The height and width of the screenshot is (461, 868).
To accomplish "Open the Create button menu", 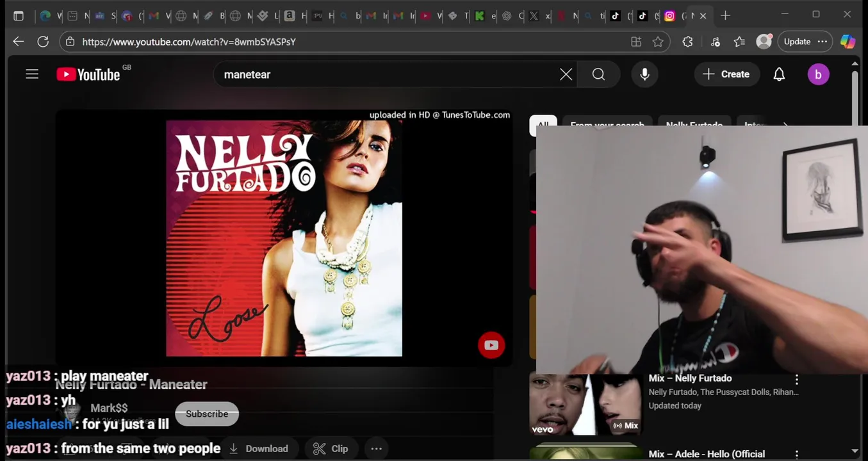I will click(x=726, y=74).
